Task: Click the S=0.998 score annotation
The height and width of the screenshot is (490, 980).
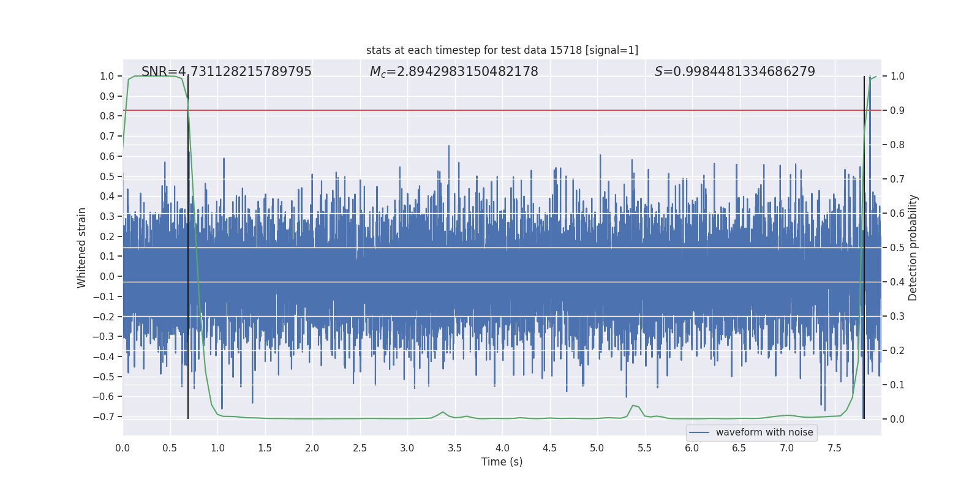Action: [x=734, y=72]
